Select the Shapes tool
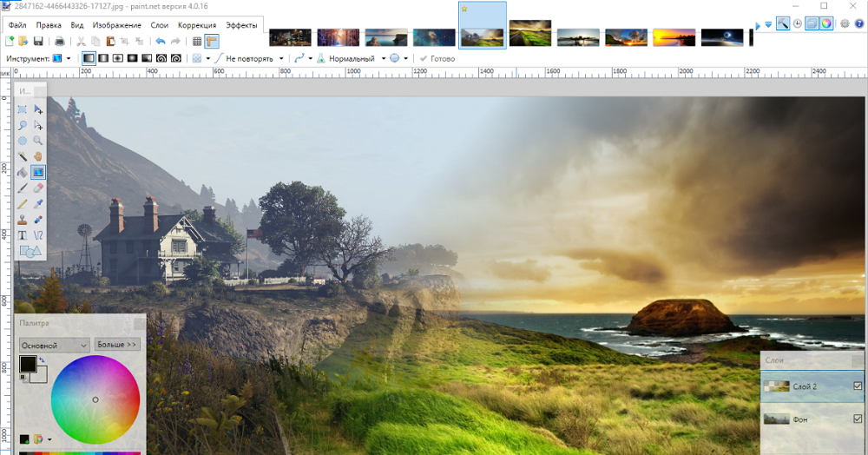Viewport: 868px width, 455px height. [30, 251]
